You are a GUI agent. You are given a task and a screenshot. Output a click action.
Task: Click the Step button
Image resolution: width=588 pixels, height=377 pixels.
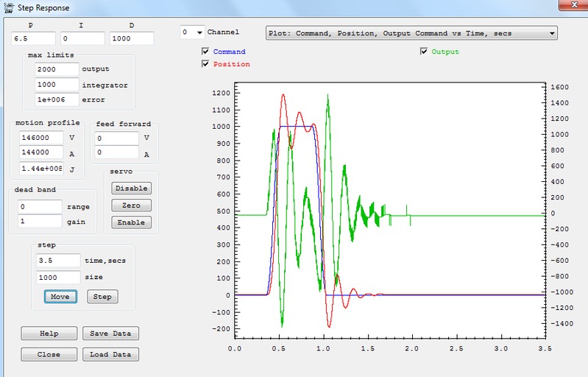pyautogui.click(x=102, y=297)
